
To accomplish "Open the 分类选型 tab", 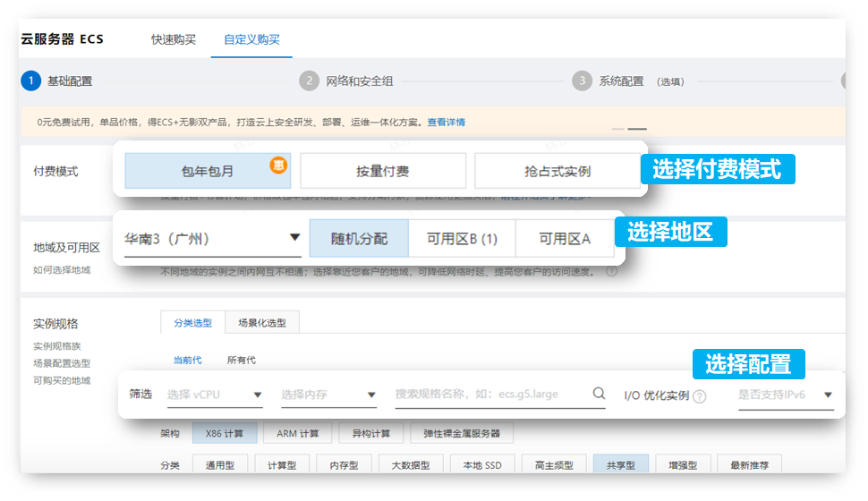I will point(192,323).
